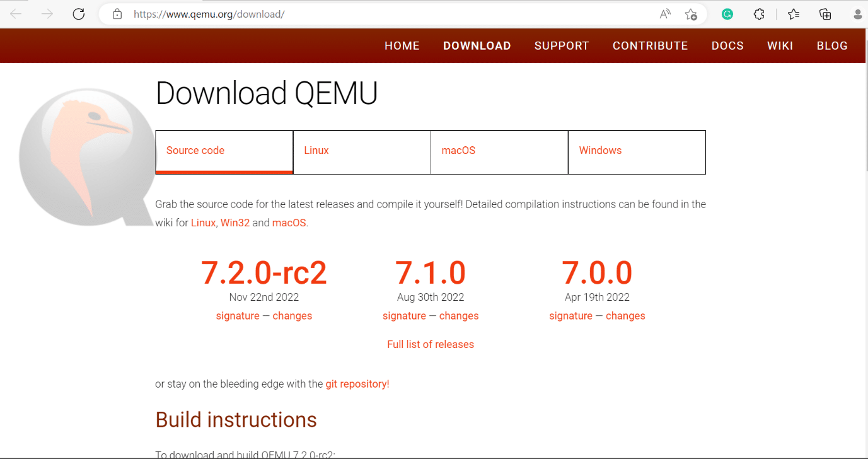Viewport: 868px width, 459px height.
Task: Open the Collections icon
Action: tap(825, 14)
